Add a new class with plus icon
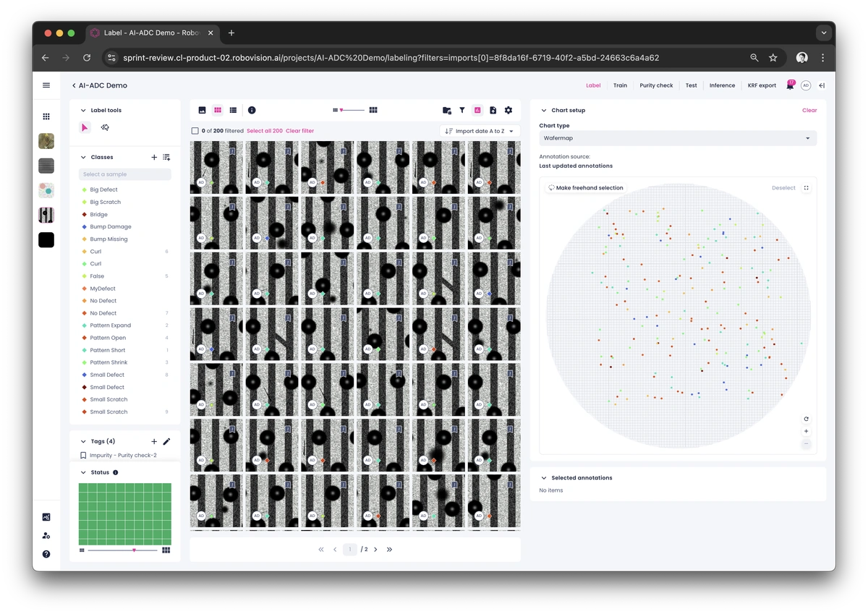Viewport: 868px width, 614px height. 154,157
